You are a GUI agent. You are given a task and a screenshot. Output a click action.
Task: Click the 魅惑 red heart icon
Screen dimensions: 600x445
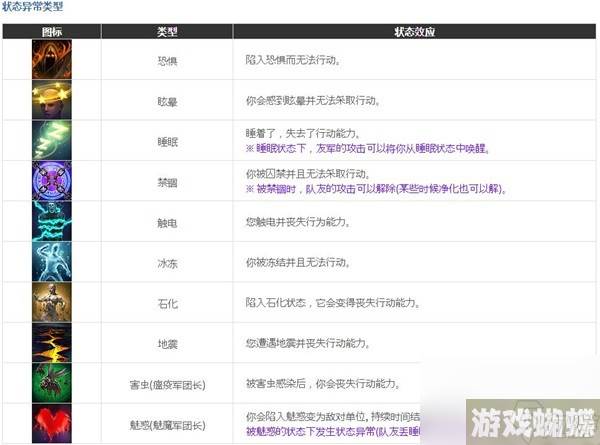[52, 423]
